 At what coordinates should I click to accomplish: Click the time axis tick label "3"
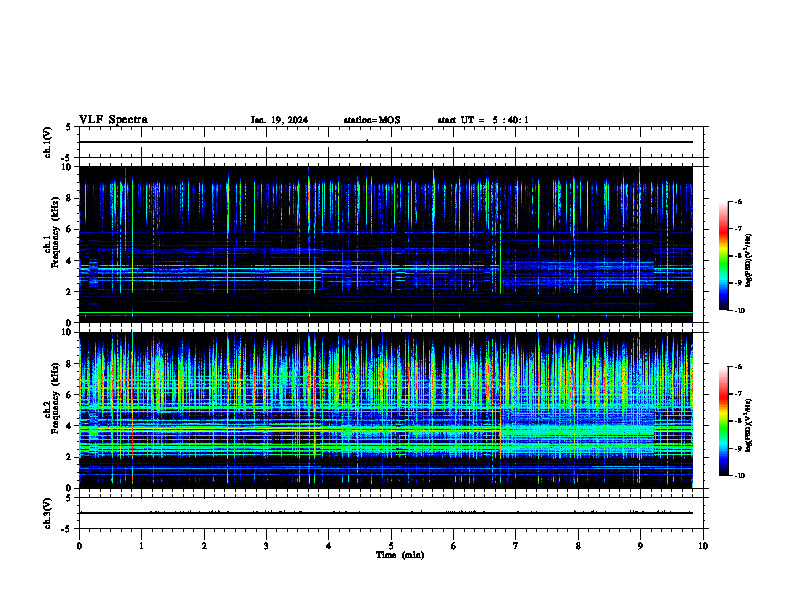(266, 546)
